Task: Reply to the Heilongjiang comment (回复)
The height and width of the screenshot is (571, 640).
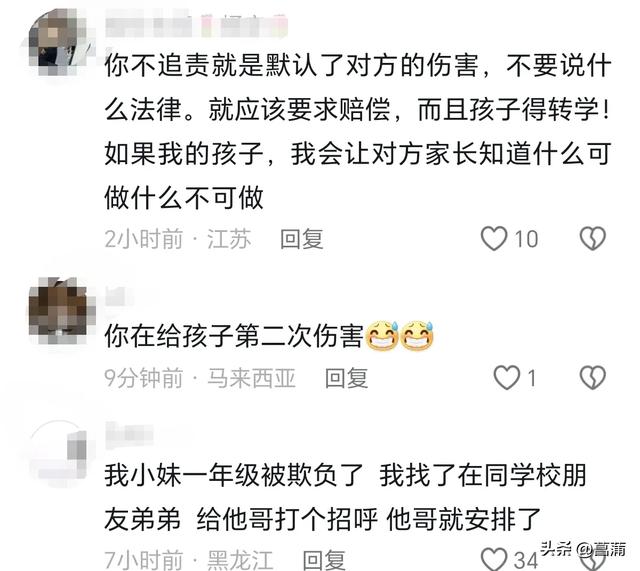Action: [324, 560]
